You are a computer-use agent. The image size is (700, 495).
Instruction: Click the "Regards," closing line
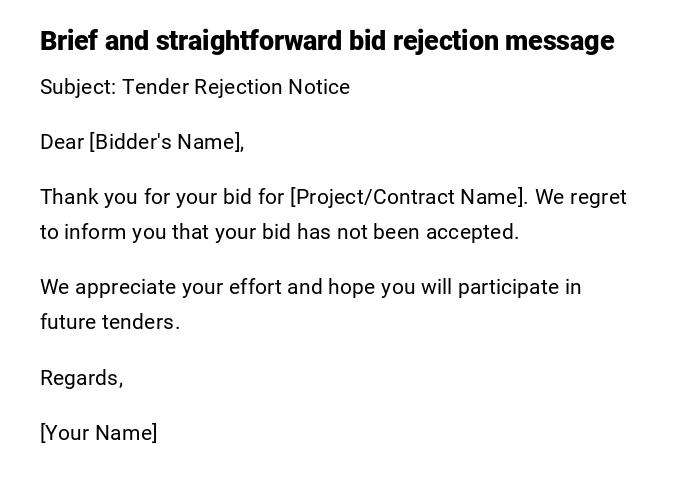click(x=81, y=378)
